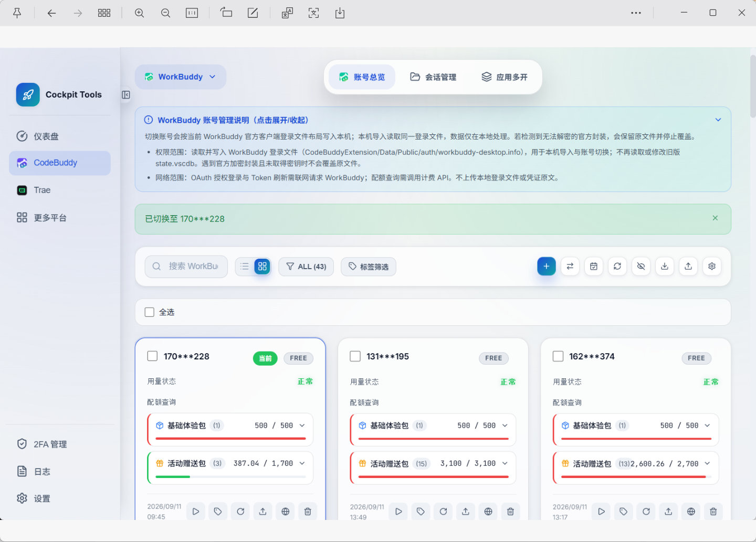Tick the 全选 select-all checkbox
756x542 pixels.
[150, 312]
